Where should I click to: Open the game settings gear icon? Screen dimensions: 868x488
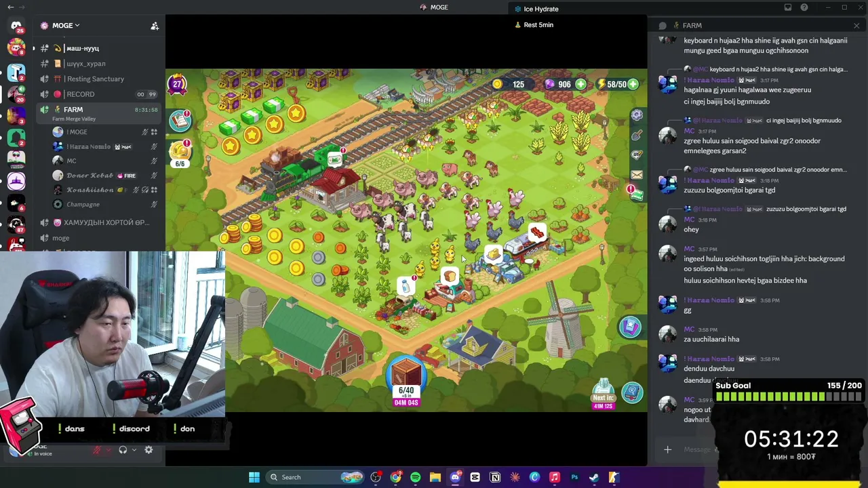pyautogui.click(x=637, y=115)
